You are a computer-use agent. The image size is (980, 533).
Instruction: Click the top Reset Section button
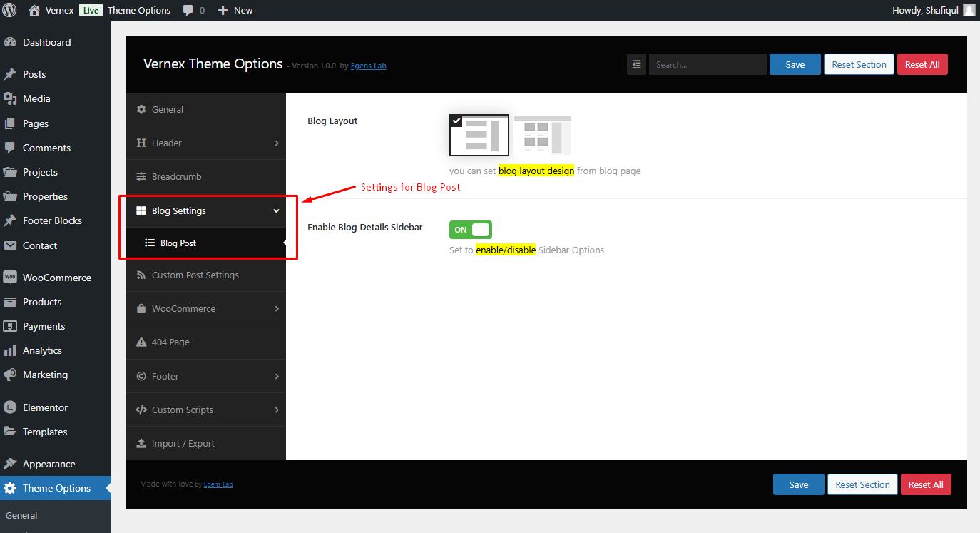tap(859, 64)
